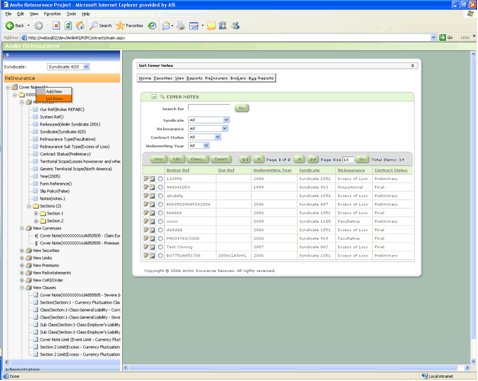Click the Cover Notes root tree icon

[15, 87]
